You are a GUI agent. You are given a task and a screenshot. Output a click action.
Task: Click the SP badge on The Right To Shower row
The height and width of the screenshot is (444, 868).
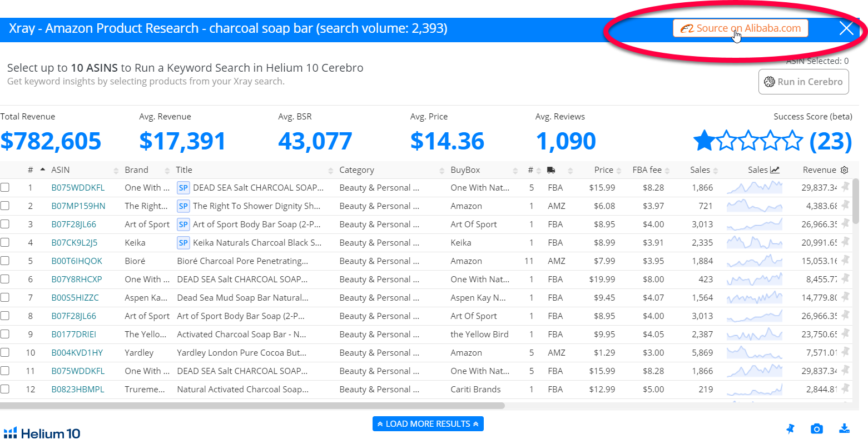coord(183,206)
